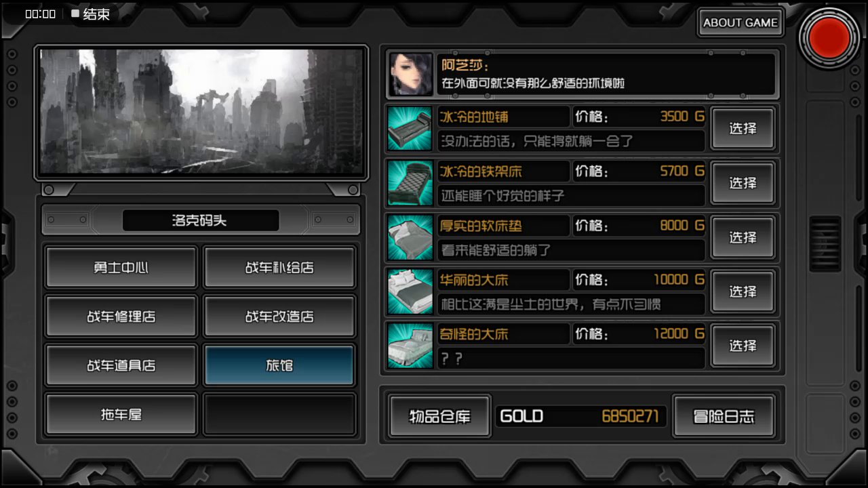This screenshot has height=488, width=868.
Task: Click the 奇怪的大床 strange bed icon
Action: click(410, 346)
